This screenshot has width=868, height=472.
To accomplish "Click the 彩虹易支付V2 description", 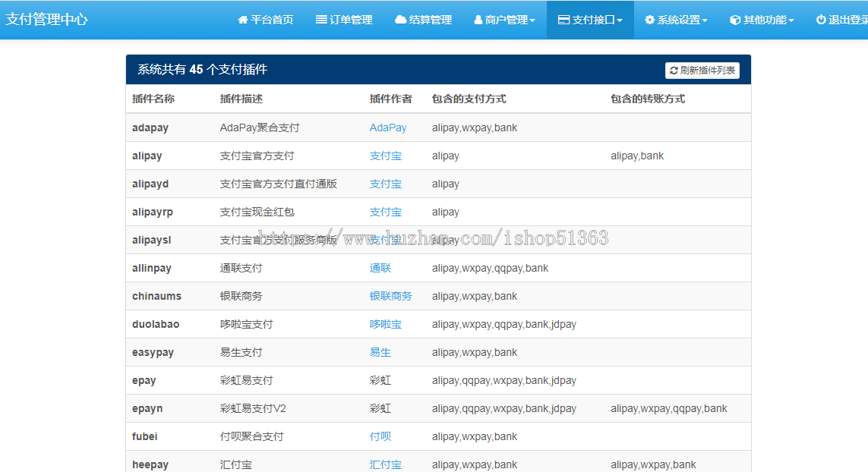I will (x=253, y=409).
